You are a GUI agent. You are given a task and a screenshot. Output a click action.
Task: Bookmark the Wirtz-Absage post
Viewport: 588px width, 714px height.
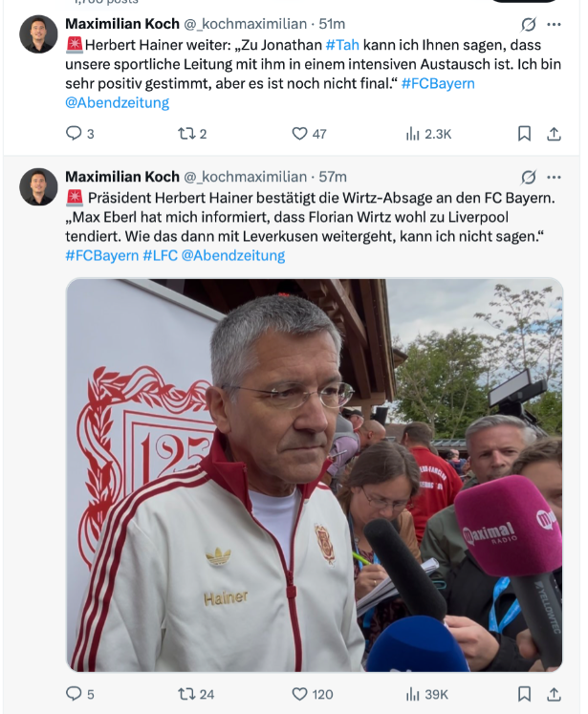[x=524, y=694]
